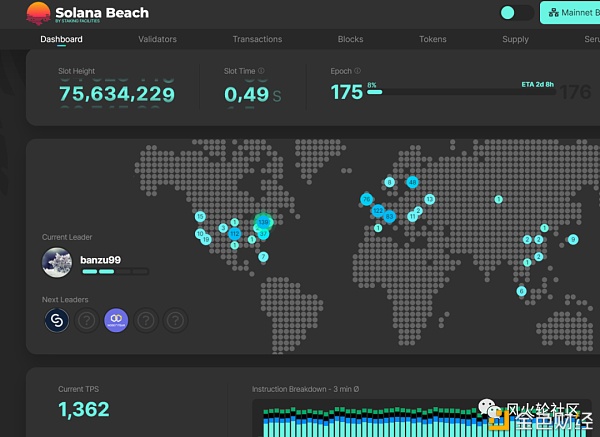The height and width of the screenshot is (437, 600).
Task: Click the banzu99 current leader name
Action: coord(100,259)
